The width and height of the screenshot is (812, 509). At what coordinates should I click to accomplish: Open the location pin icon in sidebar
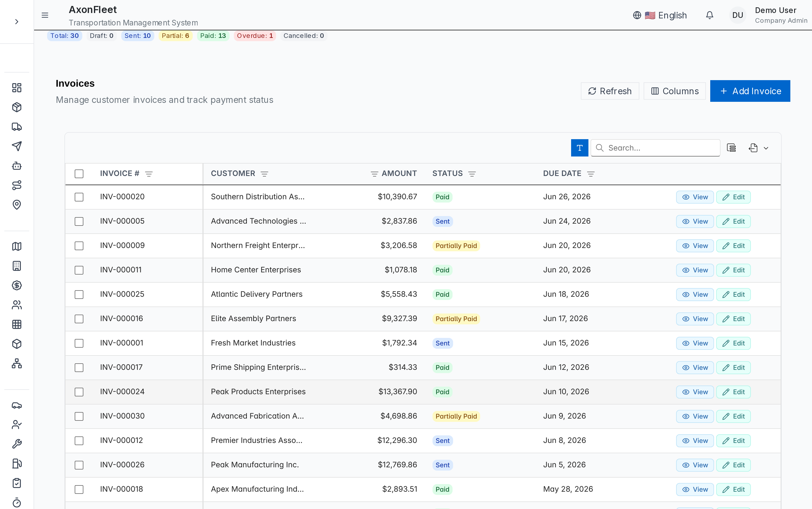pos(17,205)
